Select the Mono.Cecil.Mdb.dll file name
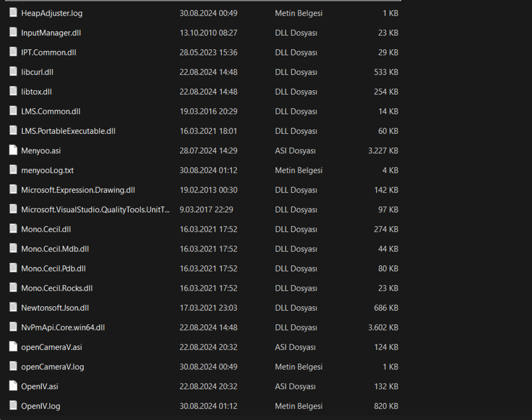532x420 pixels. [x=55, y=249]
